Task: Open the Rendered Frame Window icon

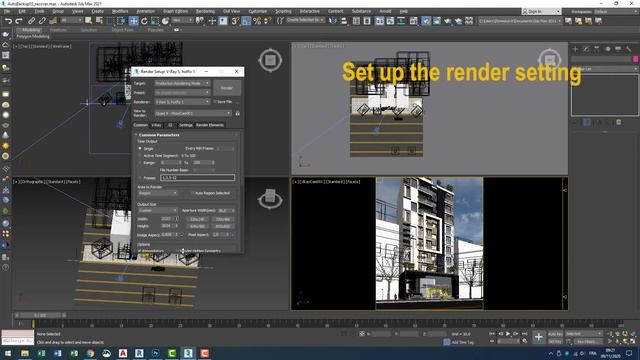Action: pos(437,21)
